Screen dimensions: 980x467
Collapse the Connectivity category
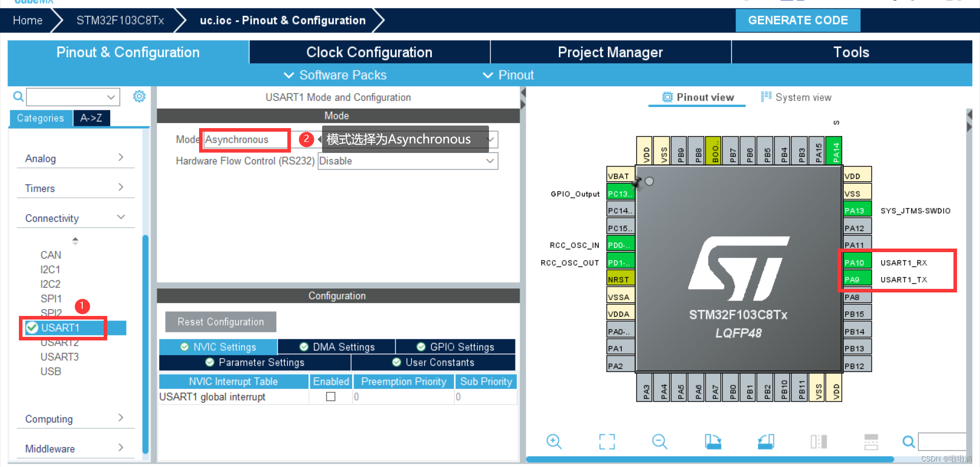pos(76,218)
